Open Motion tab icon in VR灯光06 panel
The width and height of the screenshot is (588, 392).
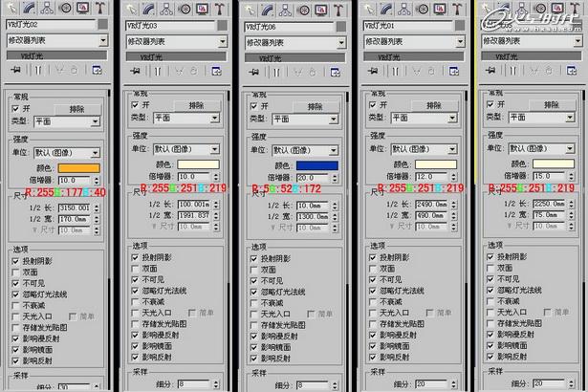303,11
